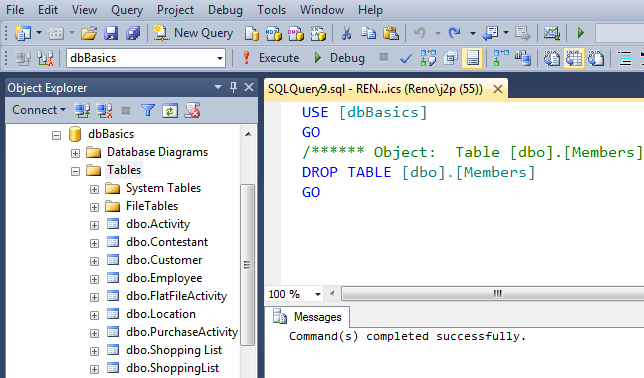Screen dimensions: 644x378
Task: Click the New Project toolbar icon
Action: coord(23,33)
